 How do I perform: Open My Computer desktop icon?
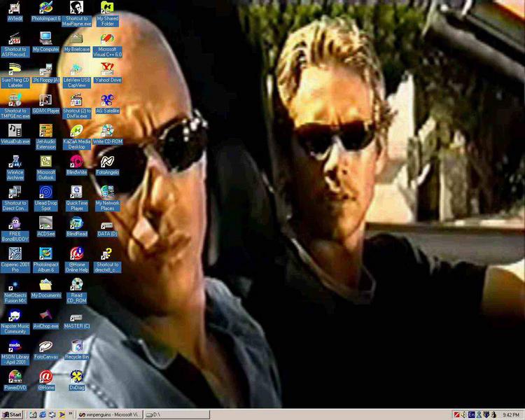click(x=46, y=42)
